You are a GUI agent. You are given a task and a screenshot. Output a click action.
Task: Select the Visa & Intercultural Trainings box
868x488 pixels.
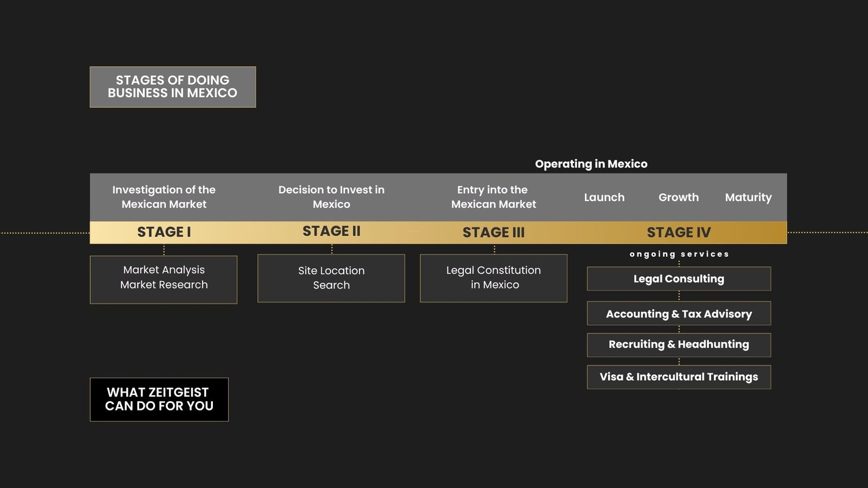[679, 377]
